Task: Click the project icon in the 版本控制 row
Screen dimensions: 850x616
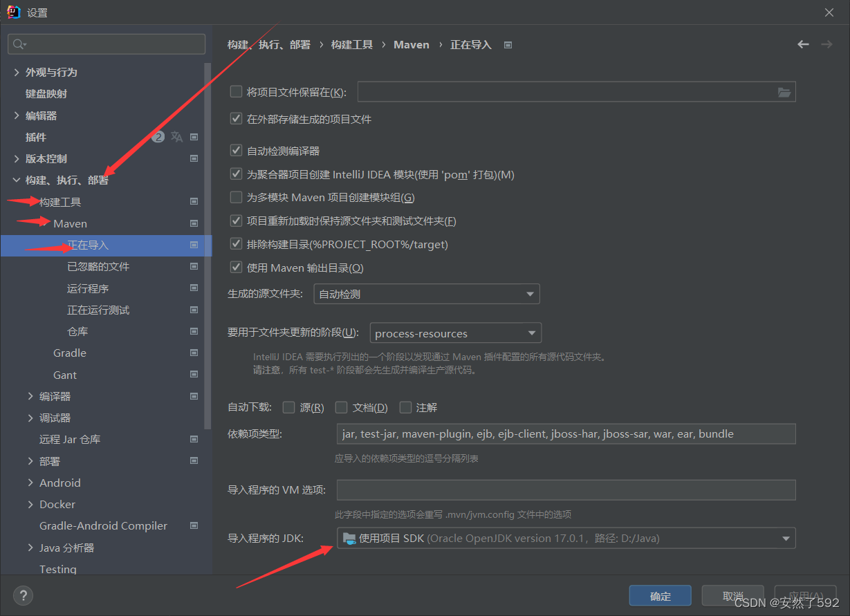Action: click(x=194, y=158)
